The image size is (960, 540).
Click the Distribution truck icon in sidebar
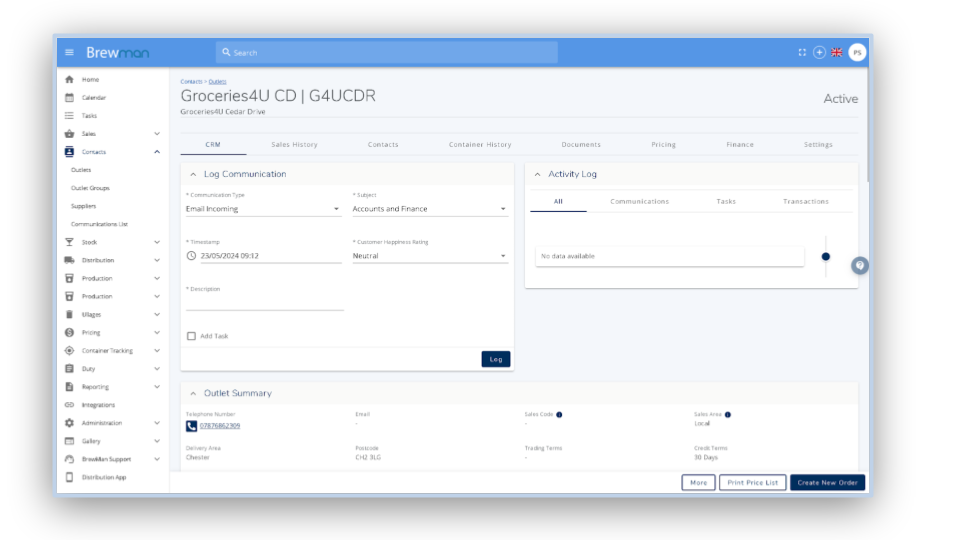tap(69, 260)
